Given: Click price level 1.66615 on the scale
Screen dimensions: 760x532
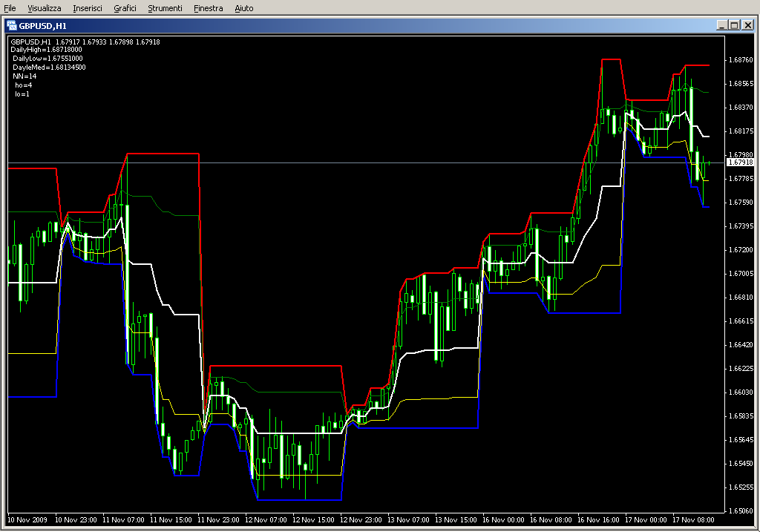Looking at the screenshot, I should 741,321.
